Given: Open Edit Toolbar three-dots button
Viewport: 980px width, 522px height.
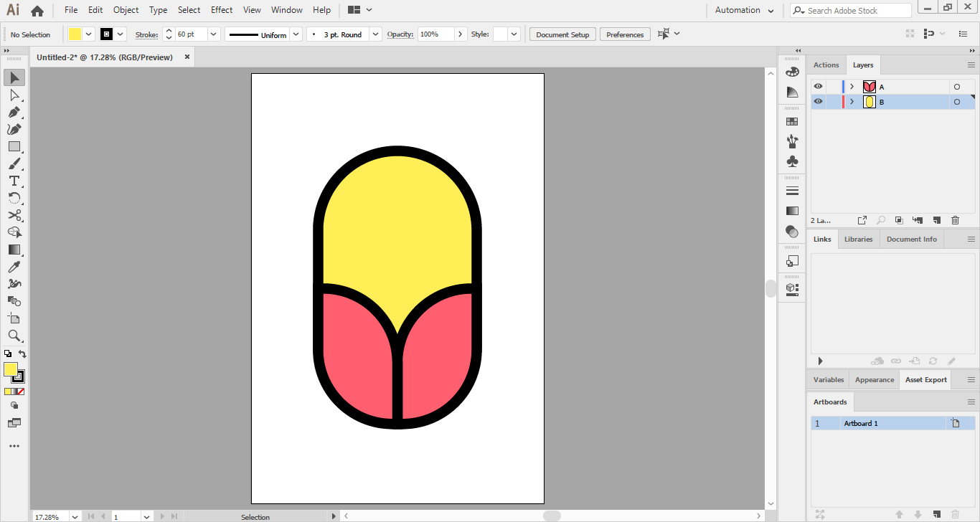Looking at the screenshot, I should click(14, 446).
